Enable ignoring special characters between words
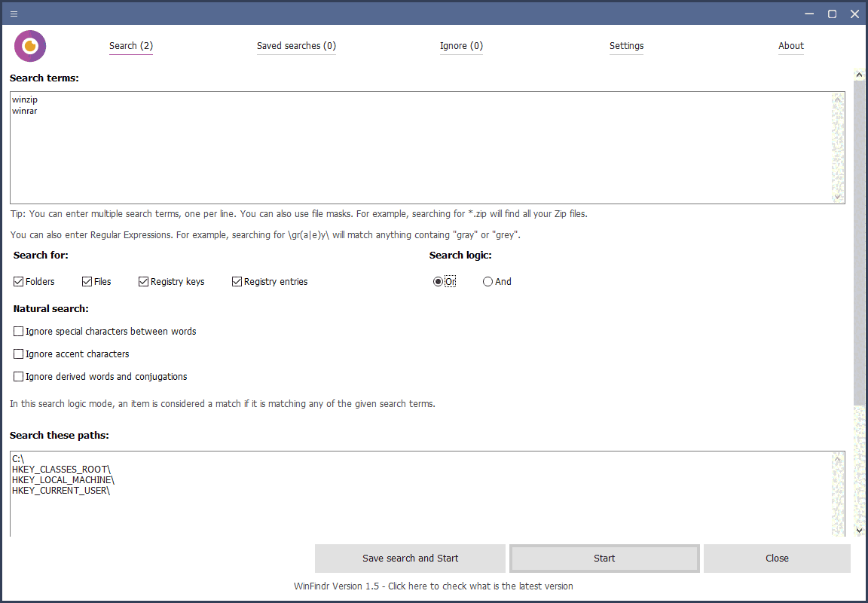 tap(18, 331)
